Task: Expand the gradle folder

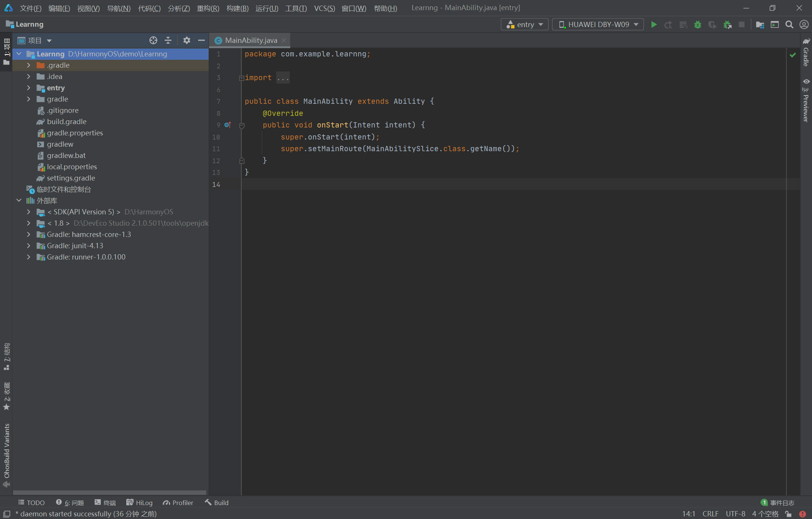Action: 29,99
